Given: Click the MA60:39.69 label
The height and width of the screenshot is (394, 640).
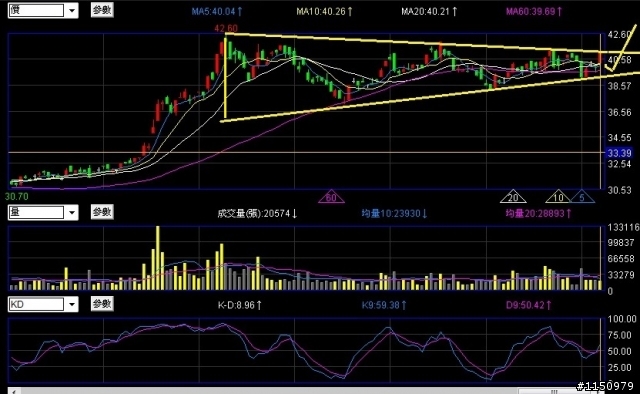Looking at the screenshot, I should (534, 11).
